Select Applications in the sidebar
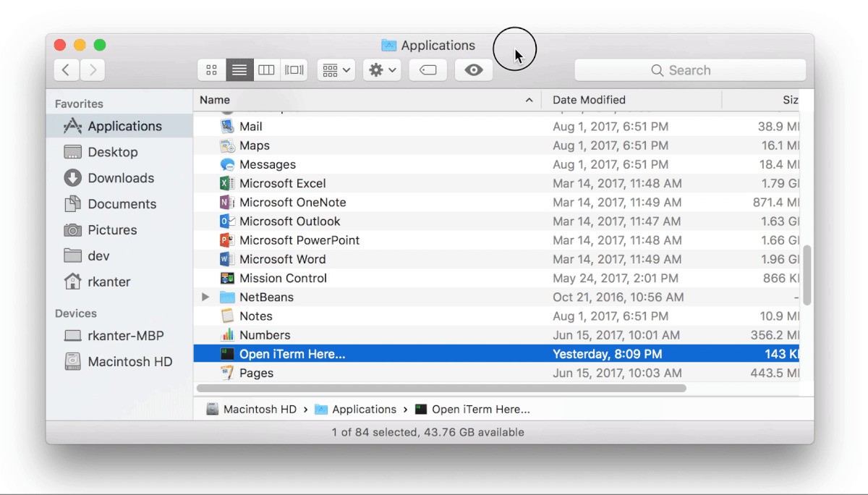The image size is (868, 495). 119,126
